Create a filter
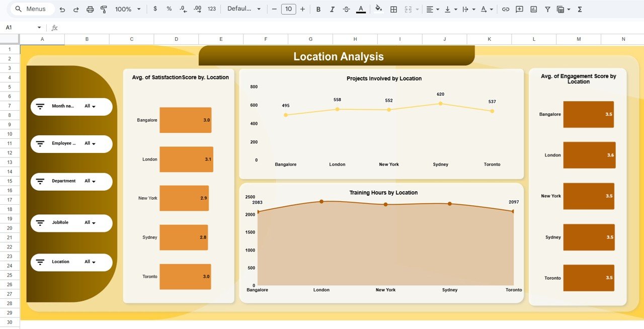 [x=547, y=9]
